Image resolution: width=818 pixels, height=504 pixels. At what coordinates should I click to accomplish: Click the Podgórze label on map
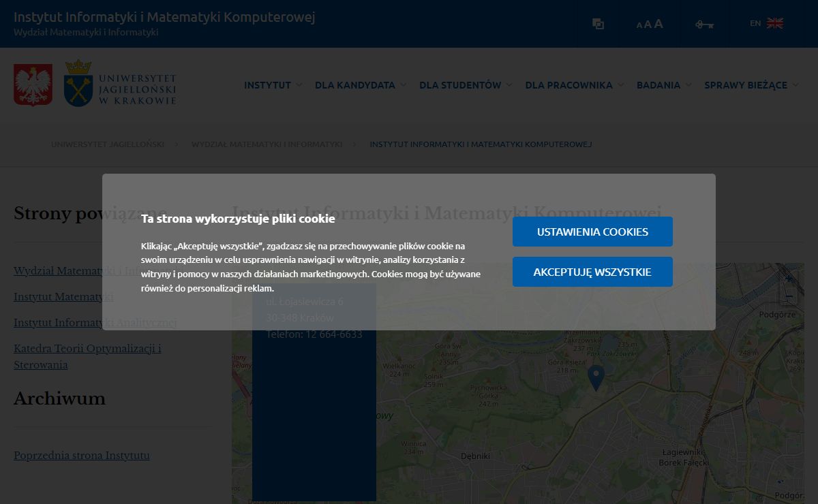[x=777, y=315]
